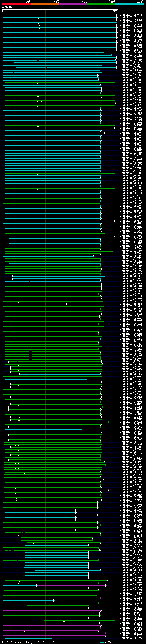
Task: Select the UniRef100_C5MIC1 label
Action: click(x=131, y=432)
